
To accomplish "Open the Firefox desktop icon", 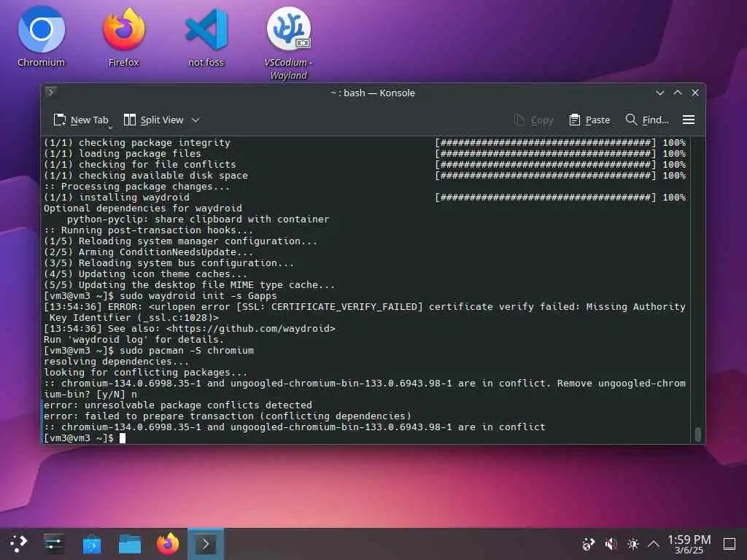I will click(x=124, y=37).
